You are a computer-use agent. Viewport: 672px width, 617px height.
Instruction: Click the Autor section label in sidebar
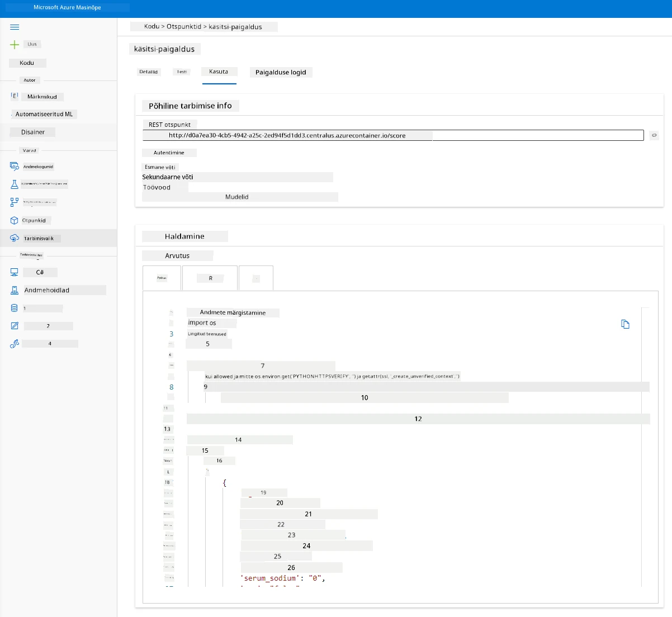(x=30, y=80)
